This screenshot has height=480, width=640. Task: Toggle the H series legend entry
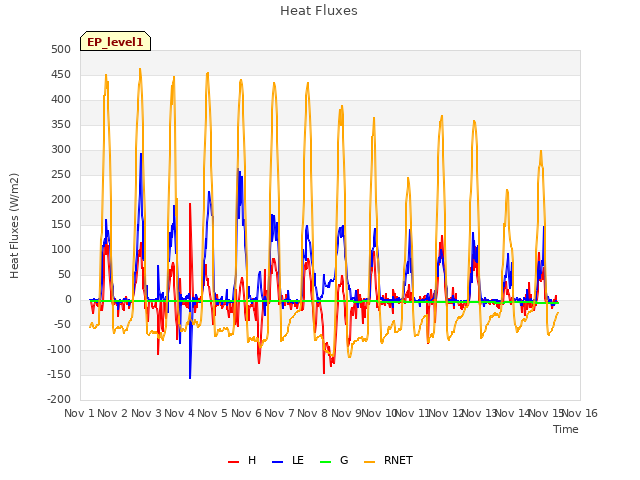(242, 460)
